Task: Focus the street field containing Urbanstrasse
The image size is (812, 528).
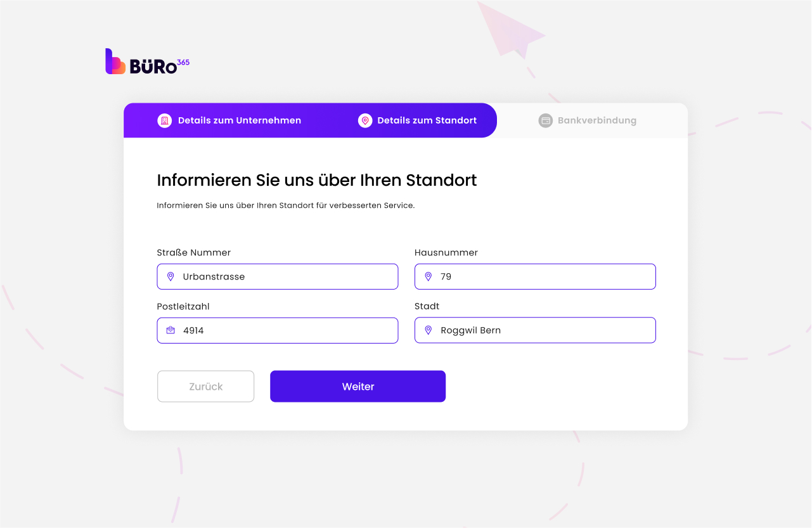Action: click(285, 277)
